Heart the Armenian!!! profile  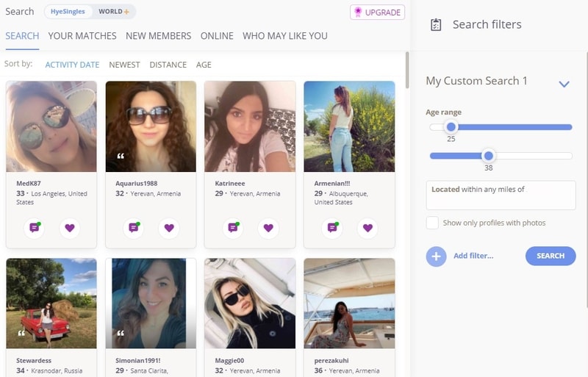pyautogui.click(x=368, y=228)
